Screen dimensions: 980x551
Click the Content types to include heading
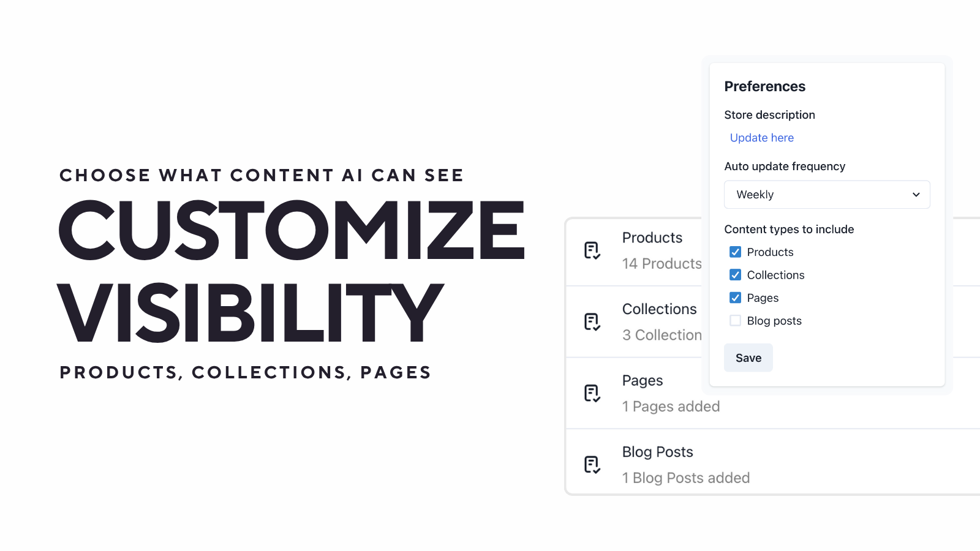coord(790,229)
